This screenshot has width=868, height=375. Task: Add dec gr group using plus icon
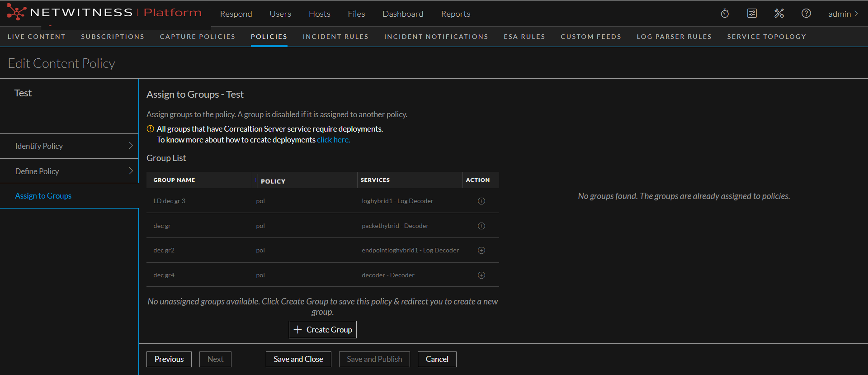[x=481, y=226]
